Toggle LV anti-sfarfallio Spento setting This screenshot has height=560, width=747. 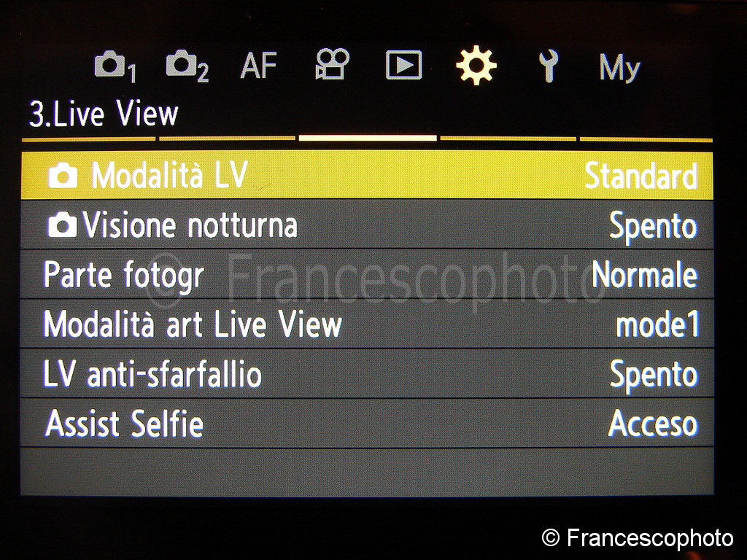click(x=653, y=376)
